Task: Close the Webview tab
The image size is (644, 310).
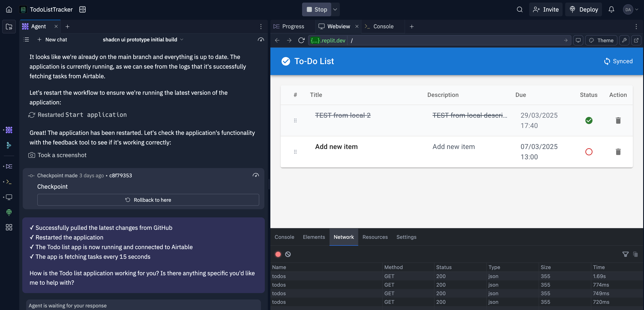Action: (x=357, y=27)
